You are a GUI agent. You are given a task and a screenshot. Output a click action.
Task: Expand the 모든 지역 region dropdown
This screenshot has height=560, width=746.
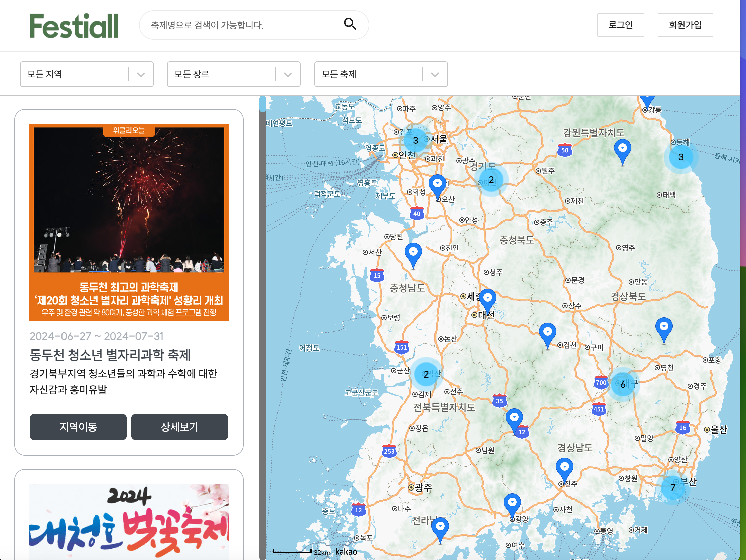point(87,74)
